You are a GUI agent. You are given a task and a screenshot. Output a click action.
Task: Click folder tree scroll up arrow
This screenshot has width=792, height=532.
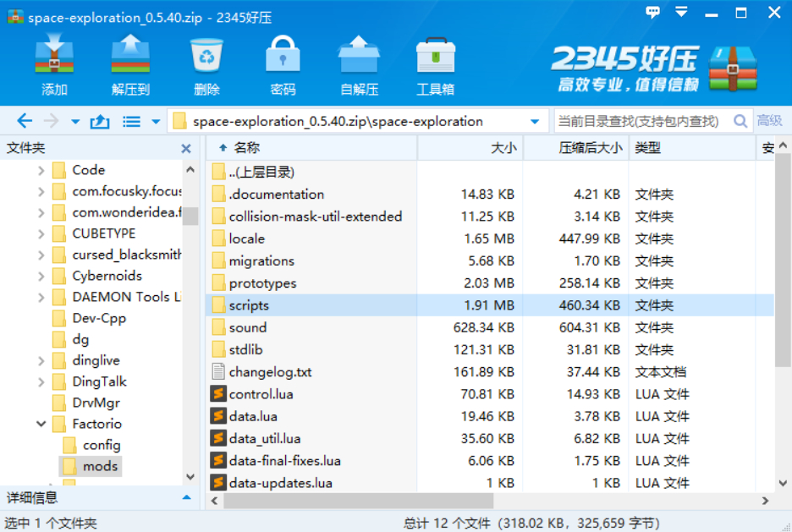click(190, 170)
